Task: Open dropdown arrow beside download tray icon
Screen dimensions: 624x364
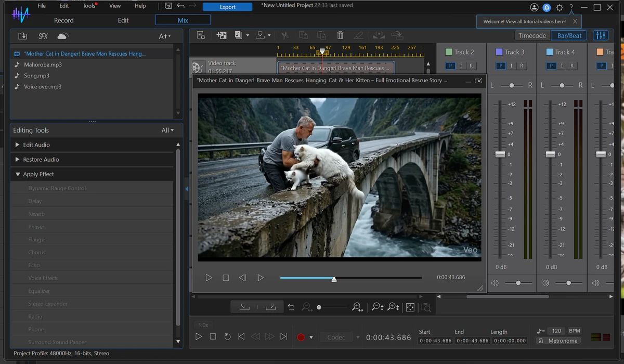Action: 269,36
